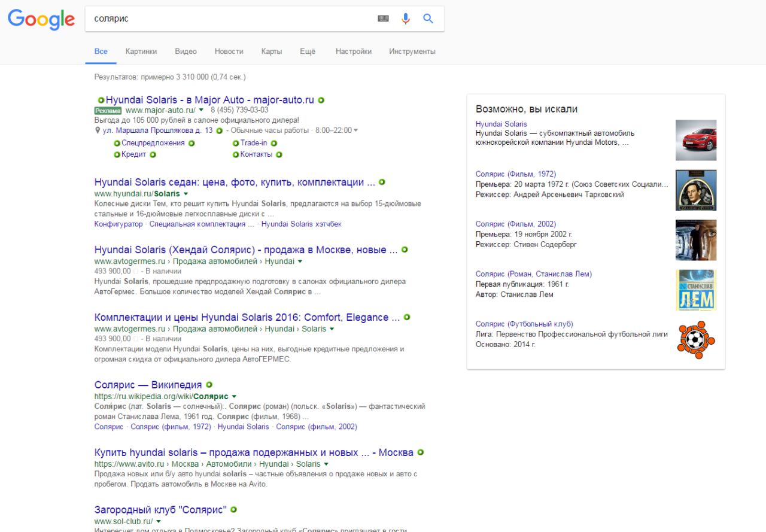Click the map pin icon by ул. Маршала Прошлякова
This screenshot has width=766, height=532.
point(97,130)
